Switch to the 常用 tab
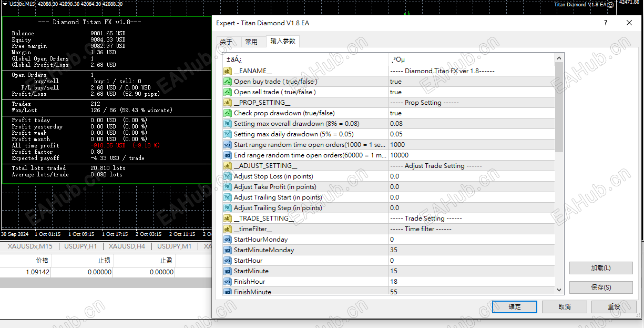644x328 pixels. pos(251,42)
